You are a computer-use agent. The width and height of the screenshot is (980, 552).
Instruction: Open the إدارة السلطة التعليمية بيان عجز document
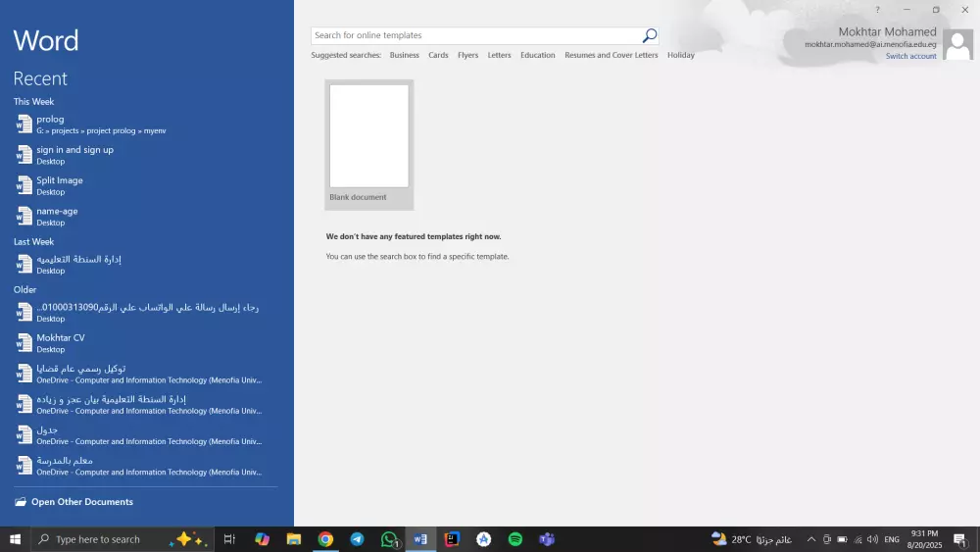tap(146, 405)
